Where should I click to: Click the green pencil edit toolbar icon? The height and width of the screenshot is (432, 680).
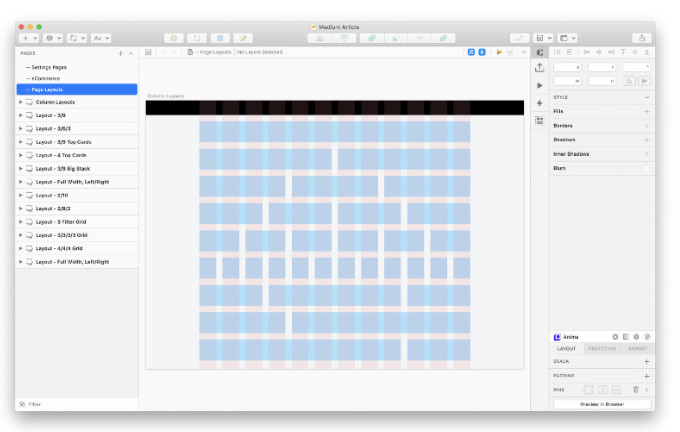[x=243, y=38]
